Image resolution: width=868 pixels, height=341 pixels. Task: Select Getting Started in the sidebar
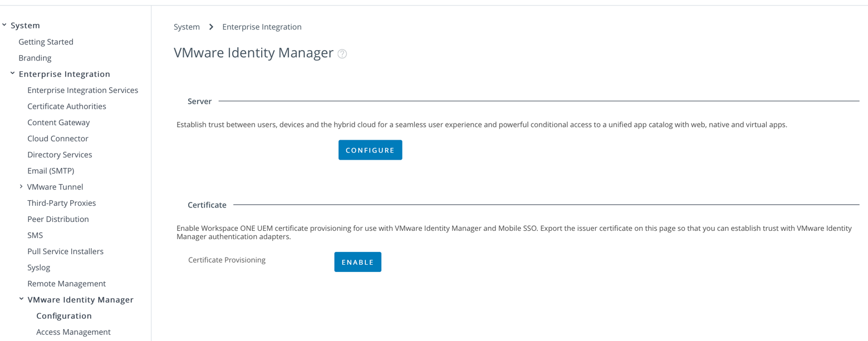[46, 41]
